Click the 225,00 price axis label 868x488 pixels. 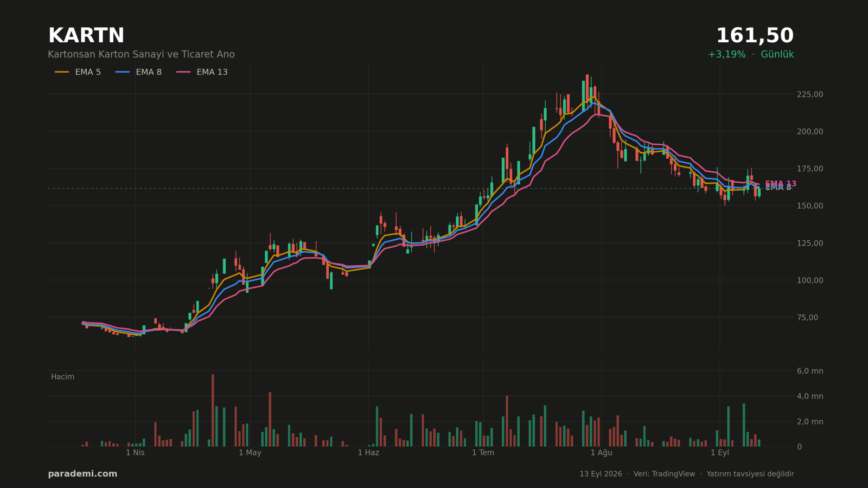[810, 94]
